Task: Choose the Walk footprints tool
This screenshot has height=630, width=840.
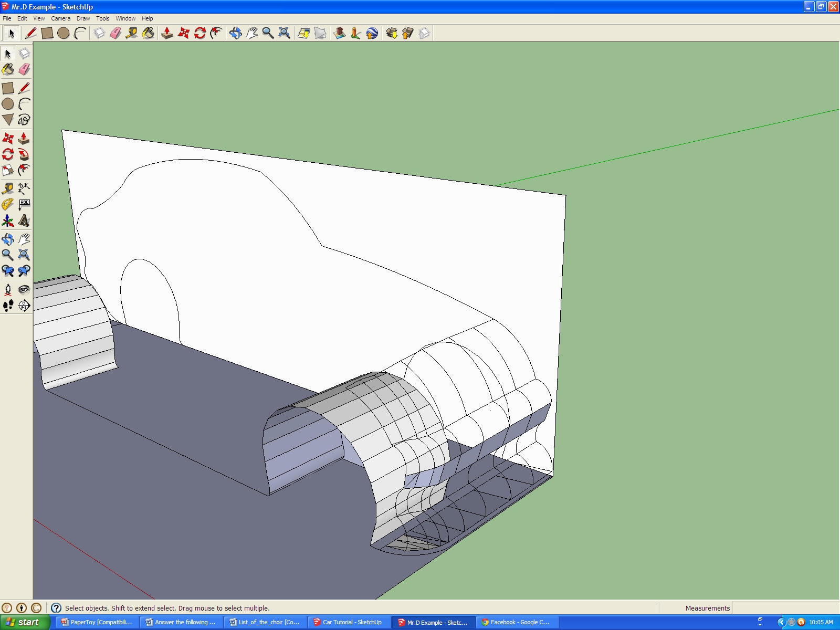Action: (x=8, y=306)
